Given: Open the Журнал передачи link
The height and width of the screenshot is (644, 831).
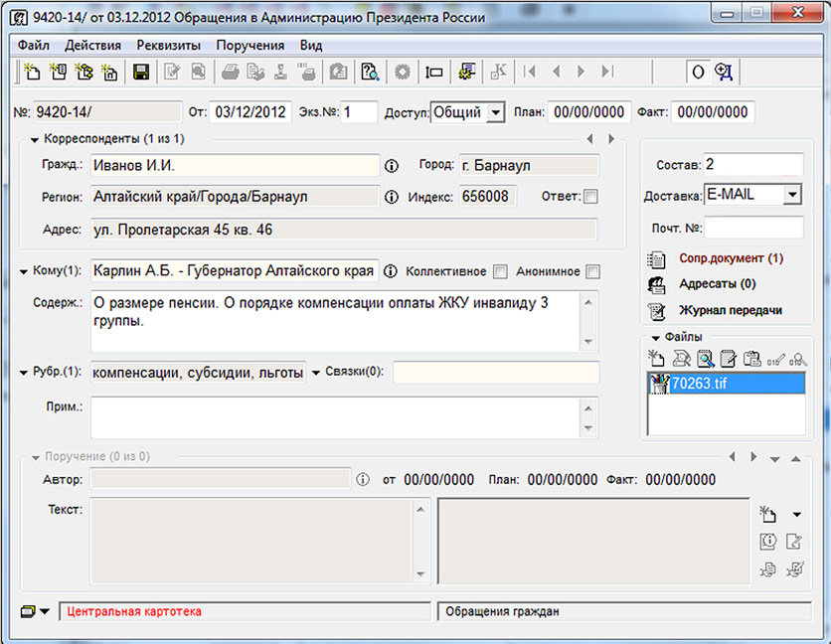Looking at the screenshot, I should tap(731, 311).
